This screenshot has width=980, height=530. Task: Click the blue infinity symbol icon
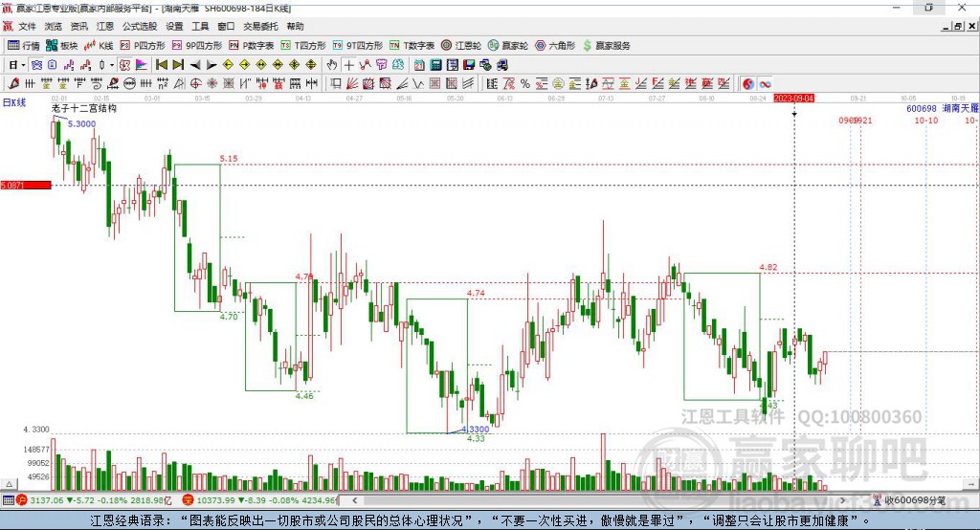coord(765,83)
